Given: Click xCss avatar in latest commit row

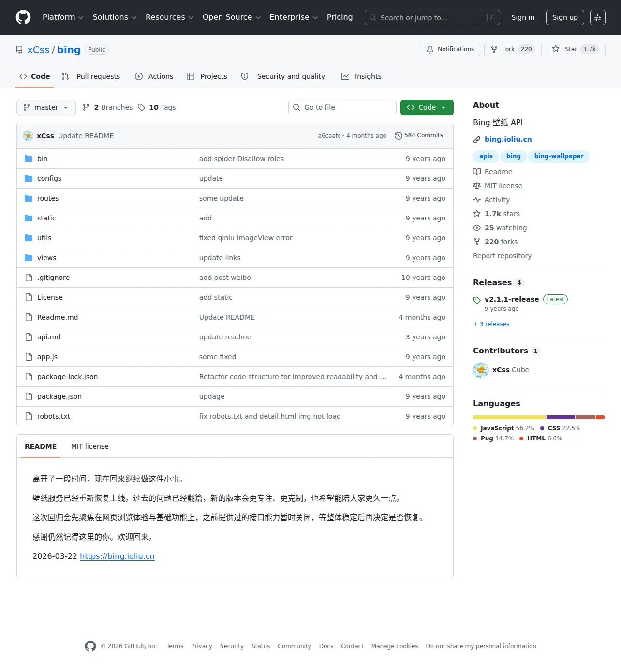Looking at the screenshot, I should [x=28, y=136].
